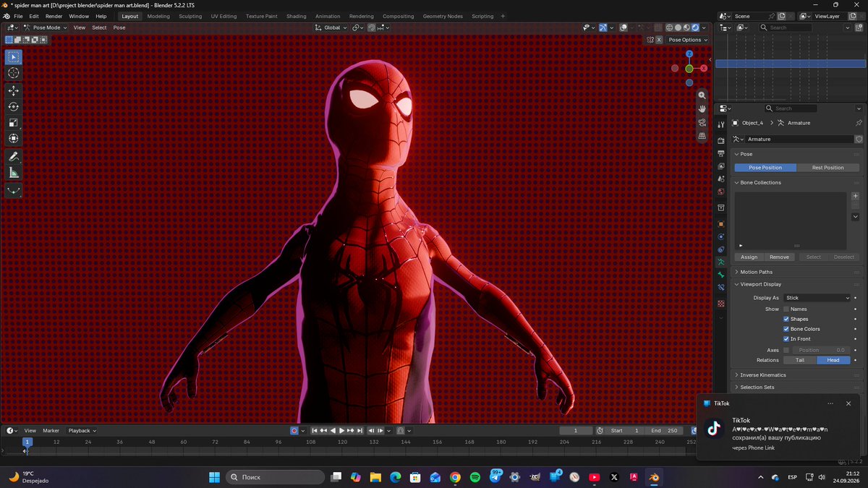Select the Measure tool
The image size is (868, 488).
pyautogui.click(x=14, y=172)
